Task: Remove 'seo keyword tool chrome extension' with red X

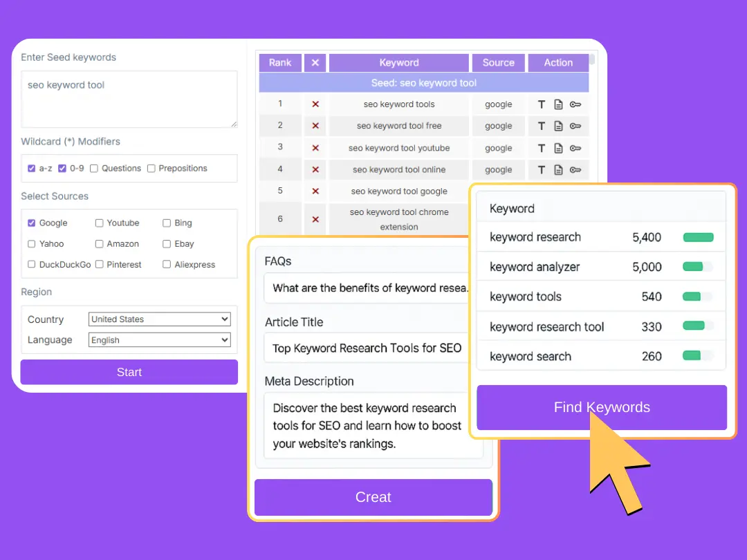Action: pos(315,219)
